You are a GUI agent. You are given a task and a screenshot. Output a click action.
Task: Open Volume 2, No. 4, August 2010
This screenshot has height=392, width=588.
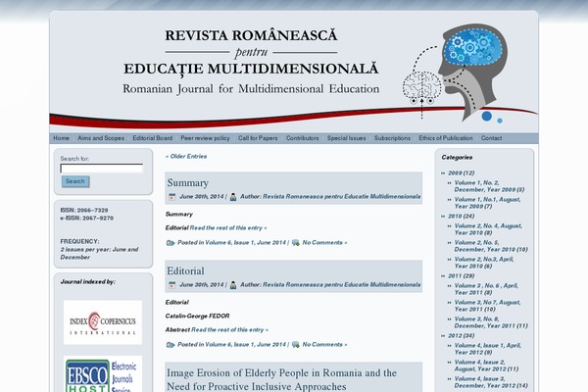488,229
